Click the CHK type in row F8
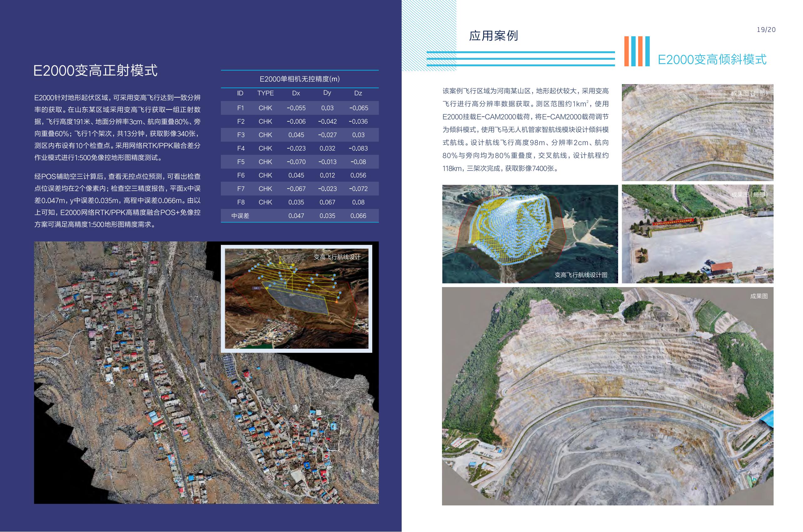 pyautogui.click(x=265, y=202)
